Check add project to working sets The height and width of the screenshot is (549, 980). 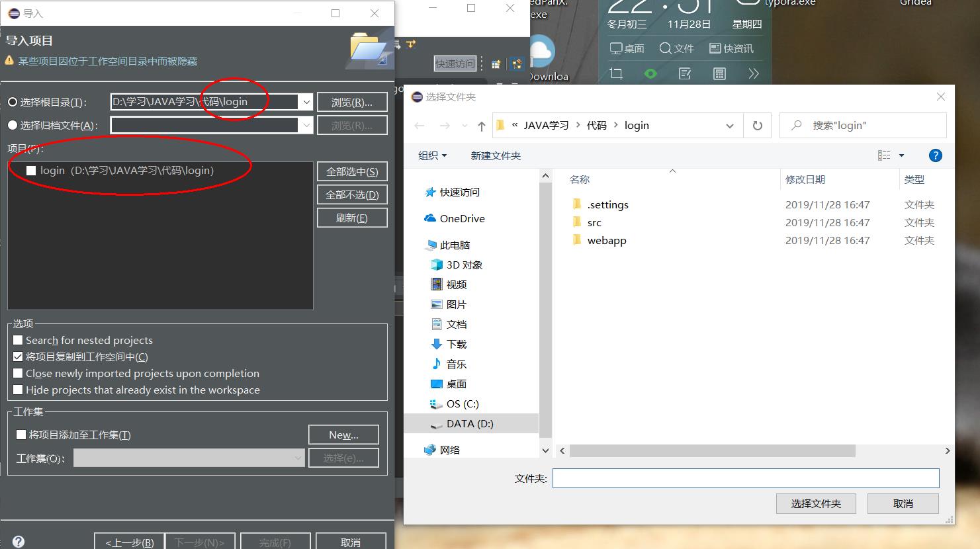pos(21,435)
